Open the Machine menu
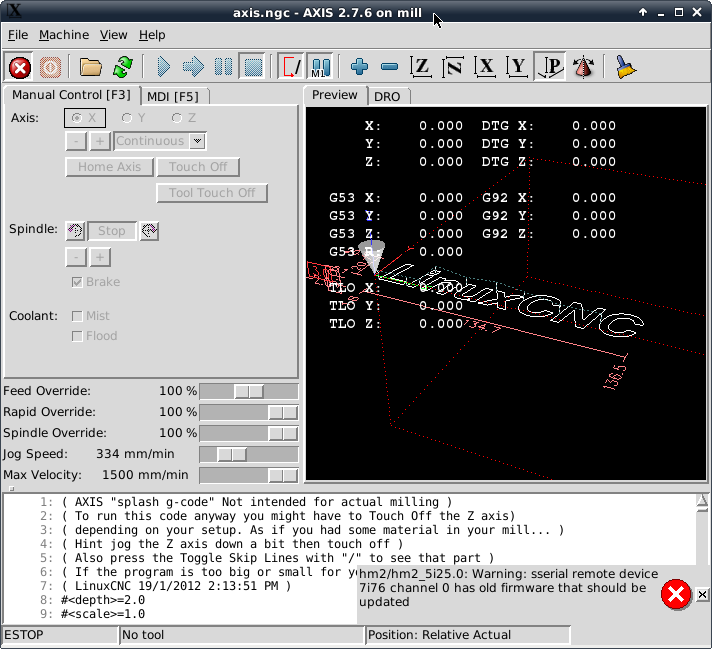Viewport: 712px width, 649px height. pos(64,35)
